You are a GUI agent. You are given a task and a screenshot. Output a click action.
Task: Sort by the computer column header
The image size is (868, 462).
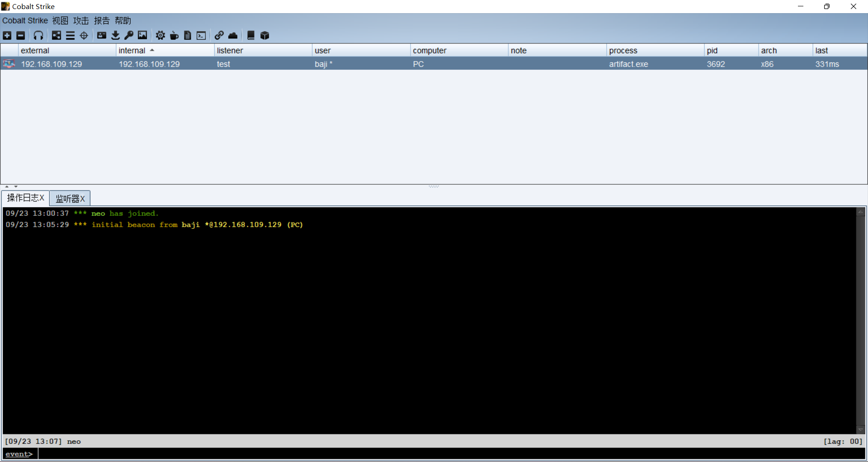pyautogui.click(x=459, y=50)
